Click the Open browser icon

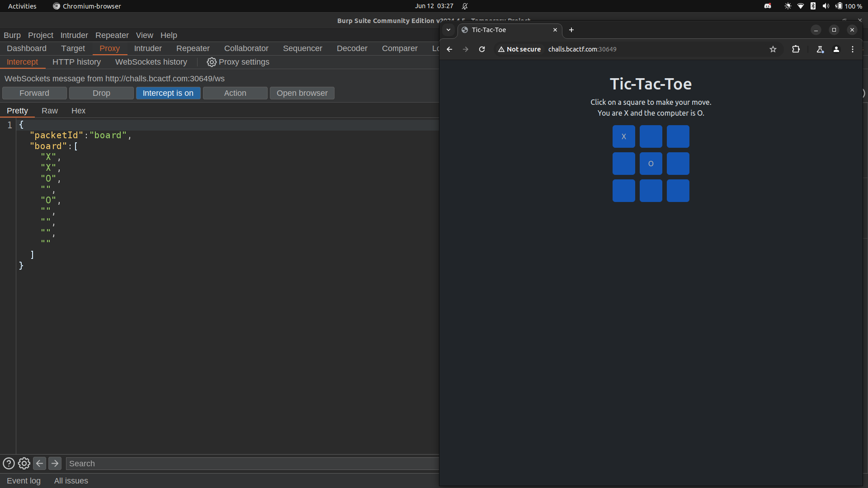302,93
